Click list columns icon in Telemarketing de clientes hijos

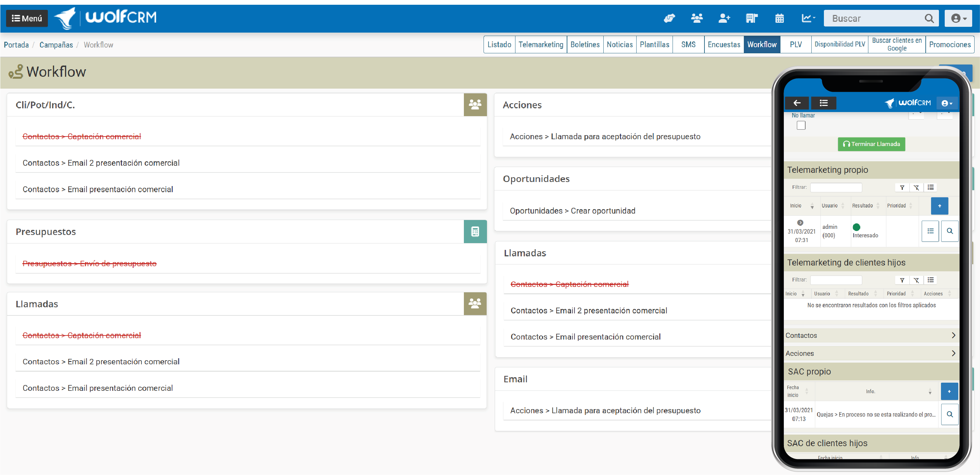click(930, 280)
